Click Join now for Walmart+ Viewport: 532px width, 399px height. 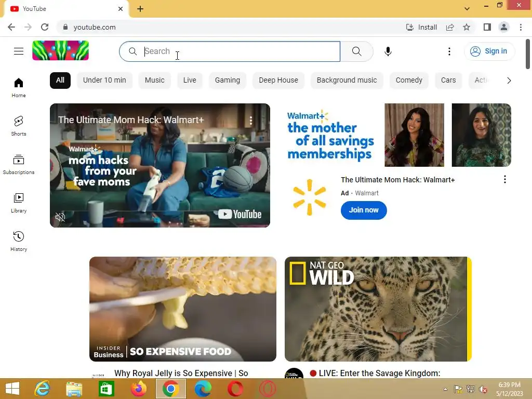364,210
